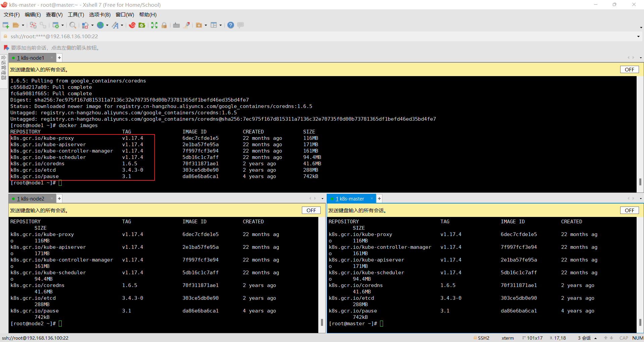Screen dimensions: 644x342
Task: Click the red Xshell swirl icon
Action: coord(132,25)
